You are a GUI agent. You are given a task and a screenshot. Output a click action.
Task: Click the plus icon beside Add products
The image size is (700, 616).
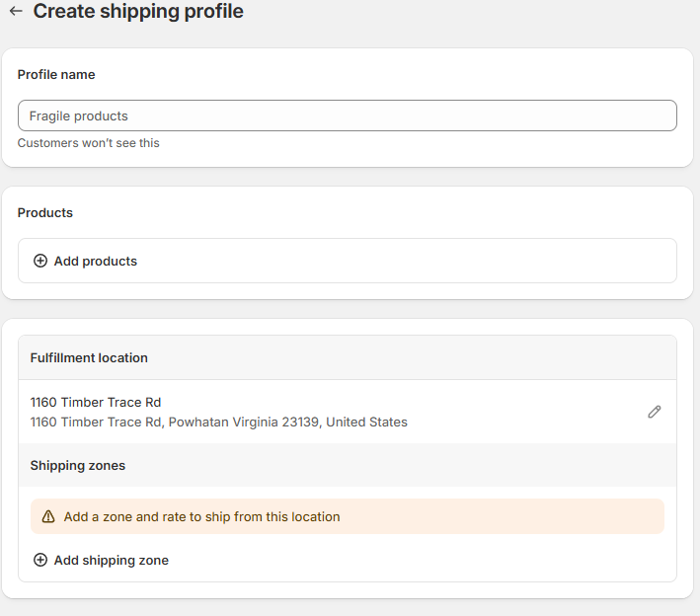pyautogui.click(x=40, y=262)
